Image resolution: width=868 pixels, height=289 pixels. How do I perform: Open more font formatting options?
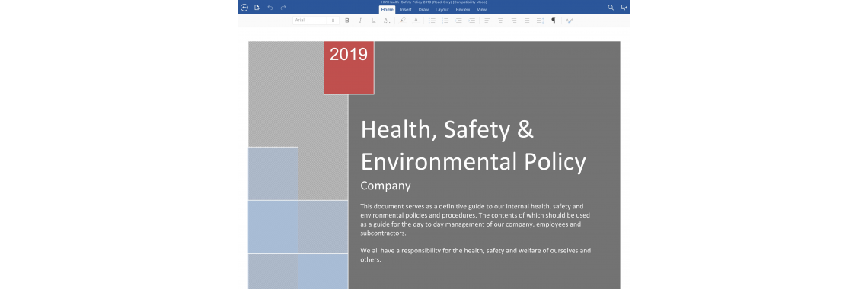387,21
